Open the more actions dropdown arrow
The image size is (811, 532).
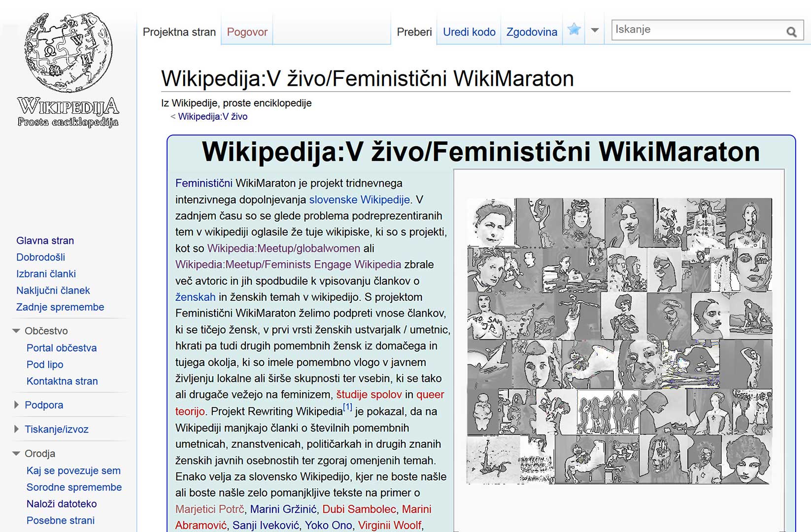point(595,31)
